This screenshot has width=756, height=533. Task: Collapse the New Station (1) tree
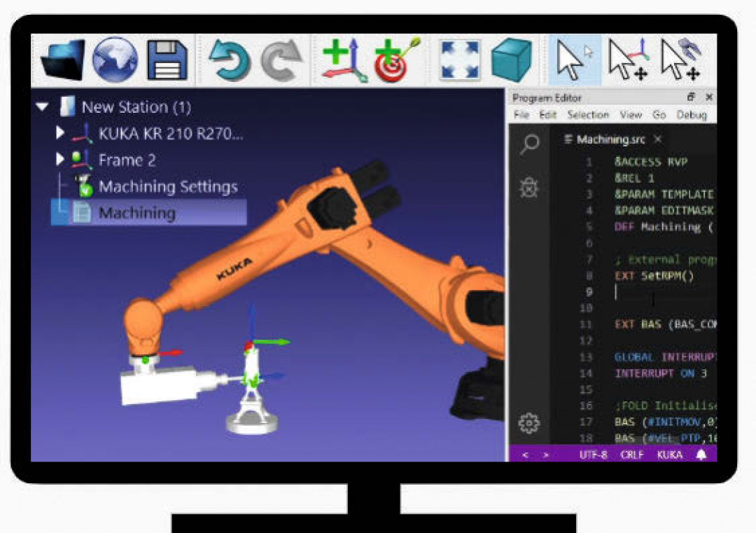pyautogui.click(x=43, y=106)
